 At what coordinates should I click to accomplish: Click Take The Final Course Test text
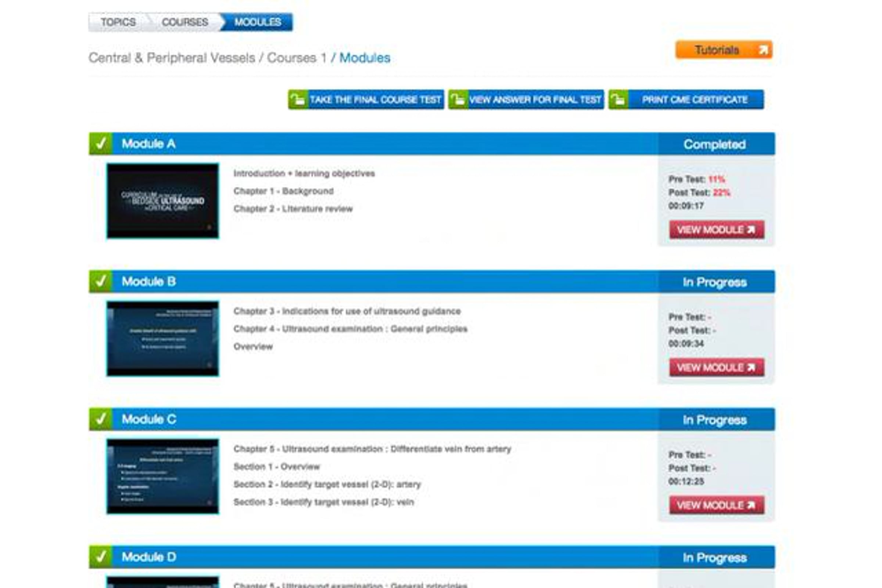coord(375,100)
